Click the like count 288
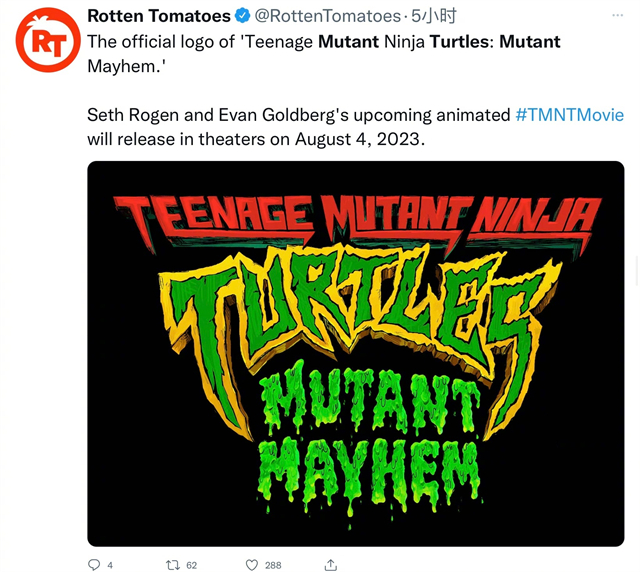The width and height of the screenshot is (640, 572). point(273,565)
